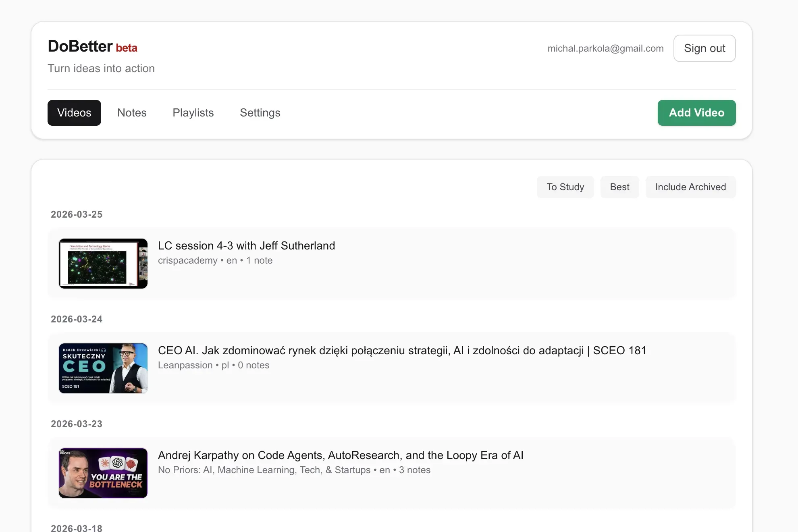Viewport: 798px width, 532px height.
Task: Open the Karpathy video thumbnail
Action: point(103,473)
